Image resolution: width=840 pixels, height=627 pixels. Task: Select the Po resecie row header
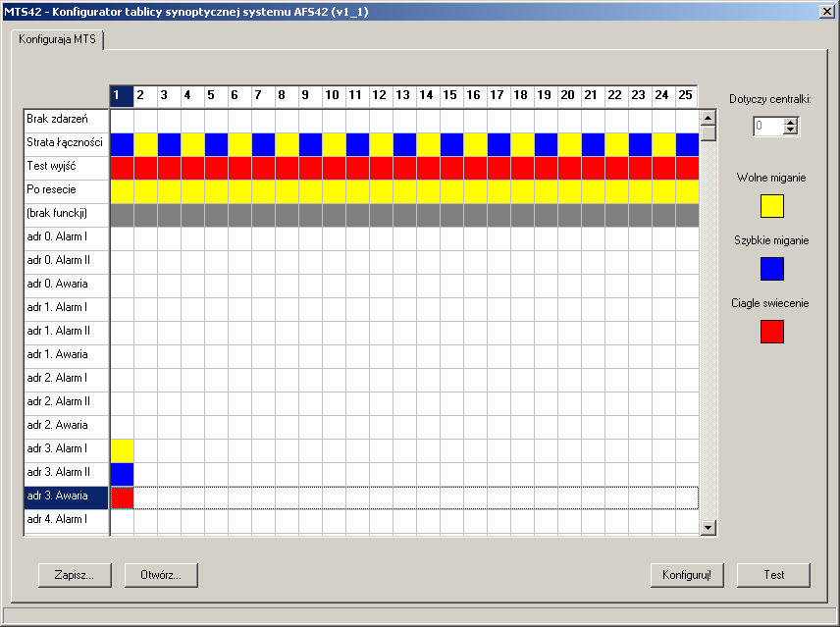click(67, 191)
